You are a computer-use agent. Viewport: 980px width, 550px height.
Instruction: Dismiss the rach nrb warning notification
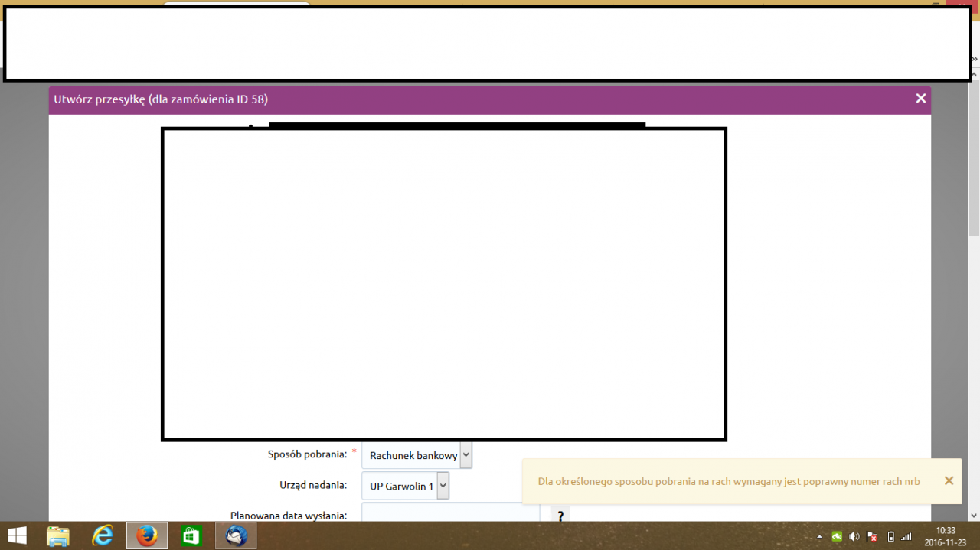[x=949, y=480]
